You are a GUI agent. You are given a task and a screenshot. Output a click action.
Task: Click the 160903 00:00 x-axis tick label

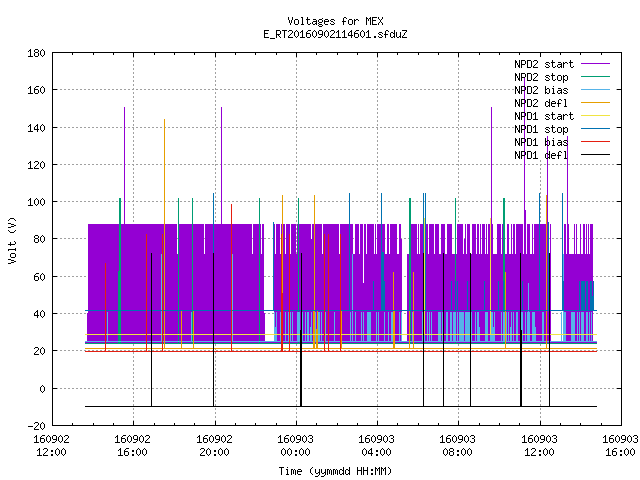click(295, 445)
